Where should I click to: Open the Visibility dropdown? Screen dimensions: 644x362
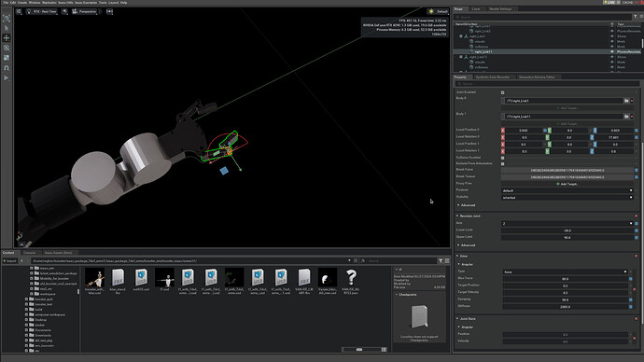click(x=567, y=198)
